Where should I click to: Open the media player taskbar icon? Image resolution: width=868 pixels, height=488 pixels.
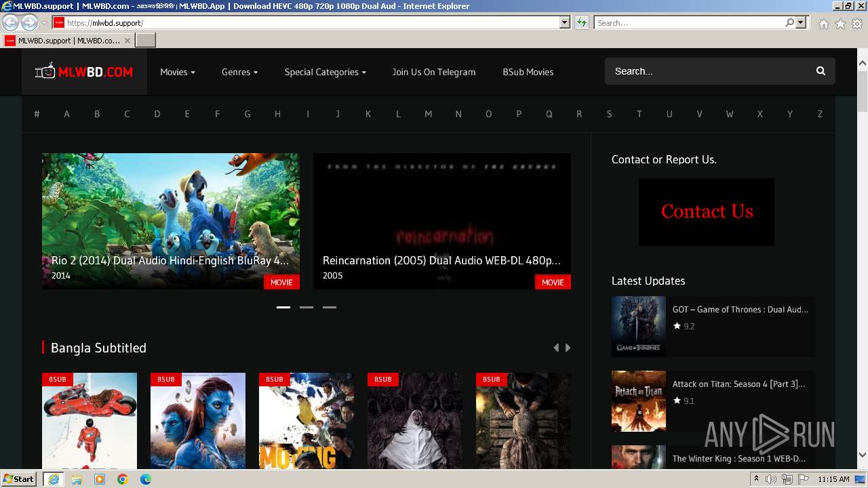[x=100, y=479]
